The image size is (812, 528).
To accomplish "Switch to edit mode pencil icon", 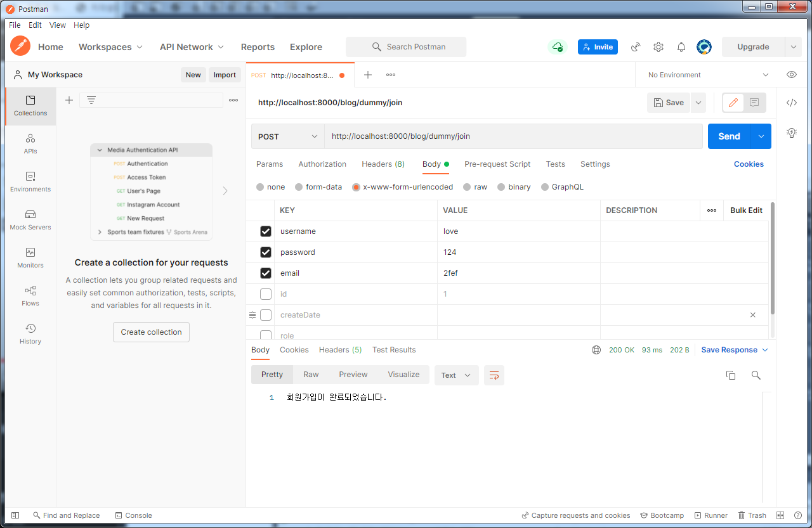I will pyautogui.click(x=733, y=103).
